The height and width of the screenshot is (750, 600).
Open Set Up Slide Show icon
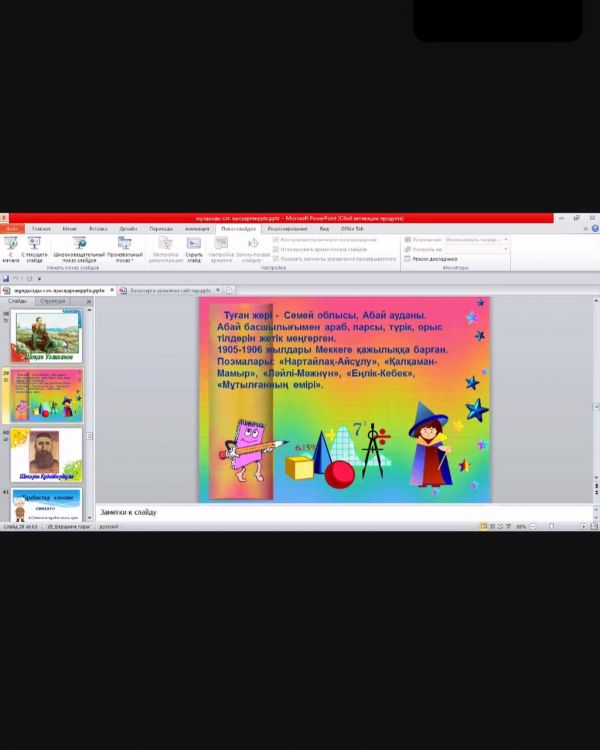[x=165, y=244]
